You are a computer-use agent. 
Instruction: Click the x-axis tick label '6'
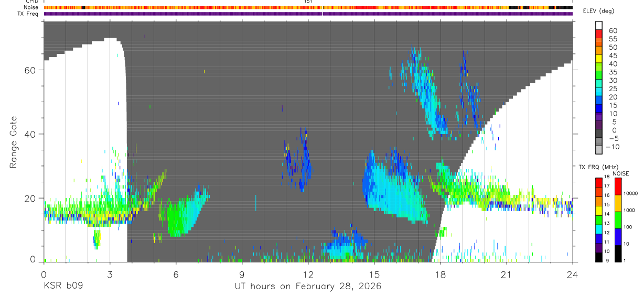tap(176, 274)
